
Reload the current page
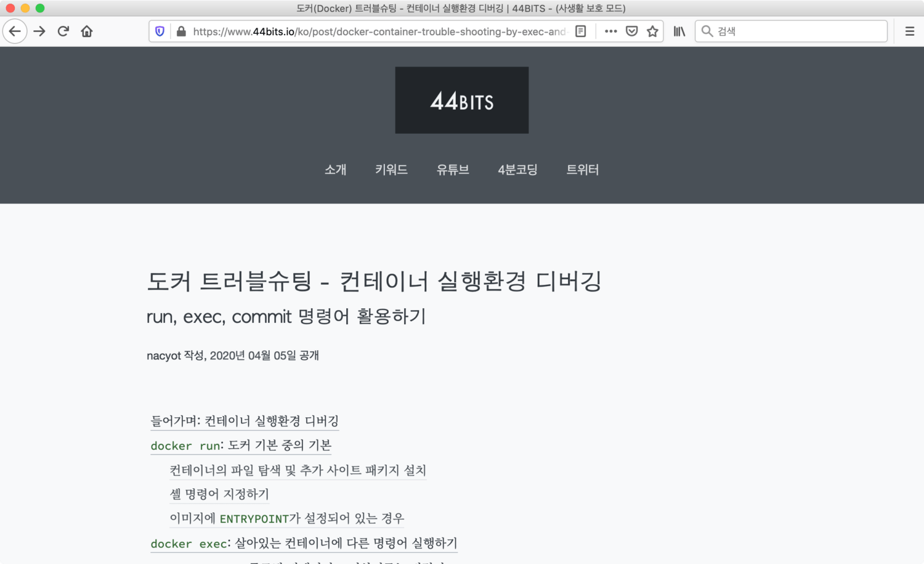pyautogui.click(x=63, y=31)
